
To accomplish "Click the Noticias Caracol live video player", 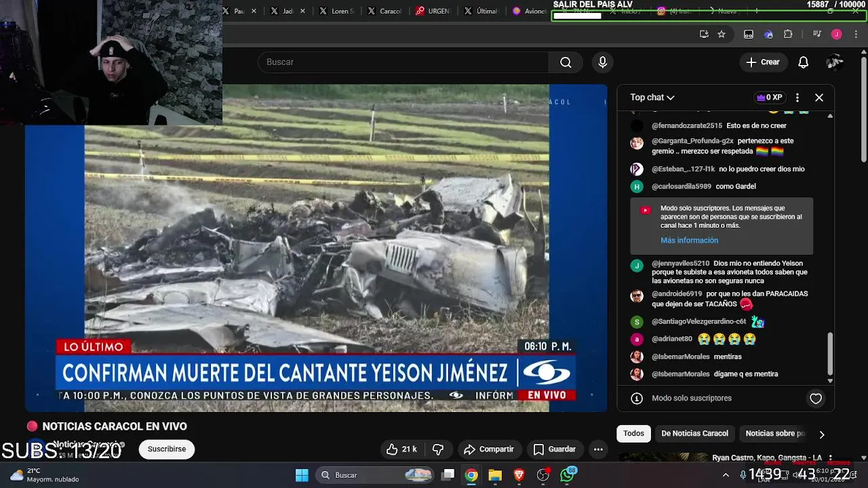I will [316, 248].
